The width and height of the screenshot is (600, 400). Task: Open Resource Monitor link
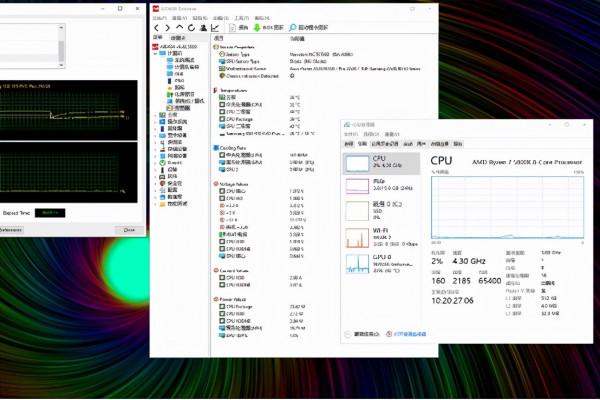[406, 334]
